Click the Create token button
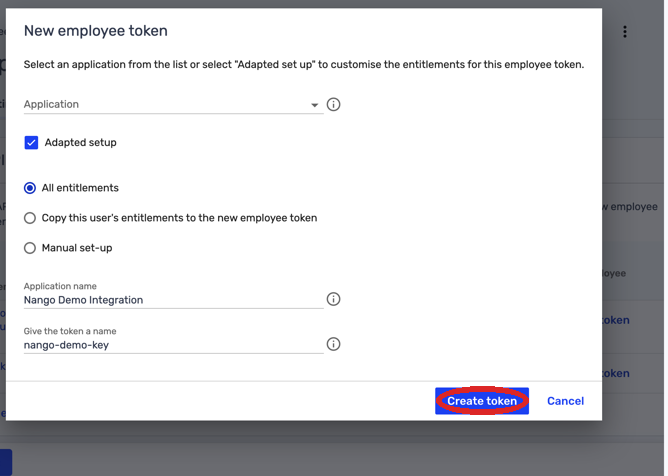Image resolution: width=668 pixels, height=476 pixels. tap(482, 401)
